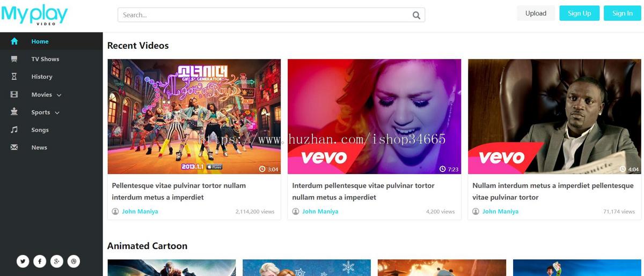The height and width of the screenshot is (276, 644).
Task: Open John Maniya link under second video
Action: click(320, 211)
